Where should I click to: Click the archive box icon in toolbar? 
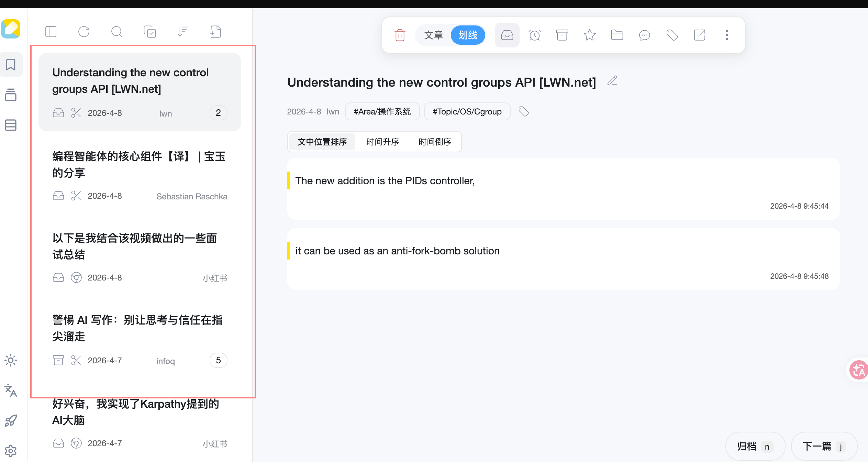point(562,35)
